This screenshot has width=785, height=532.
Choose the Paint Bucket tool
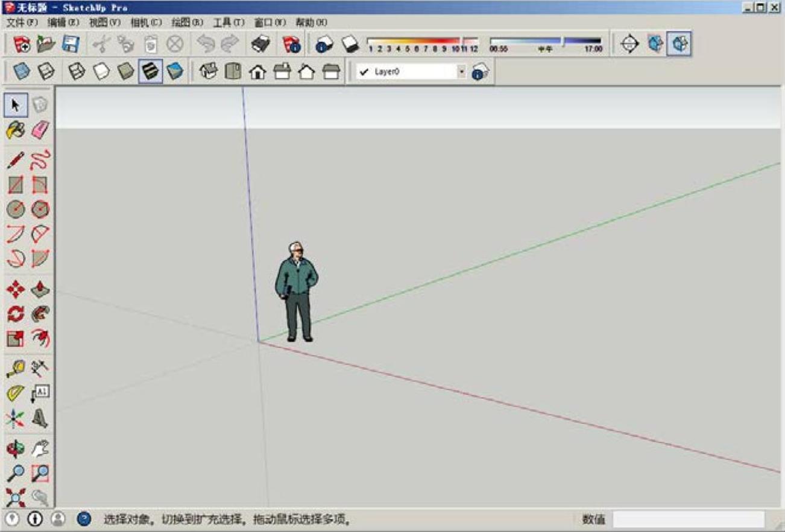click(x=16, y=130)
